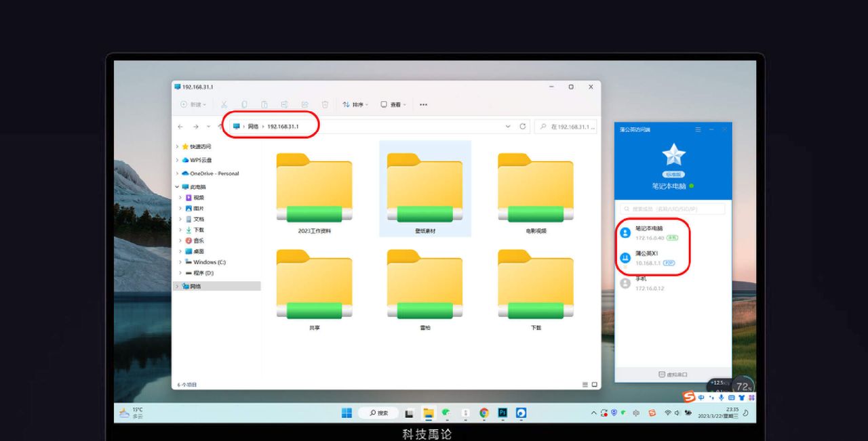Click the Cut scissors icon in toolbar
The height and width of the screenshot is (441, 868).
[224, 104]
